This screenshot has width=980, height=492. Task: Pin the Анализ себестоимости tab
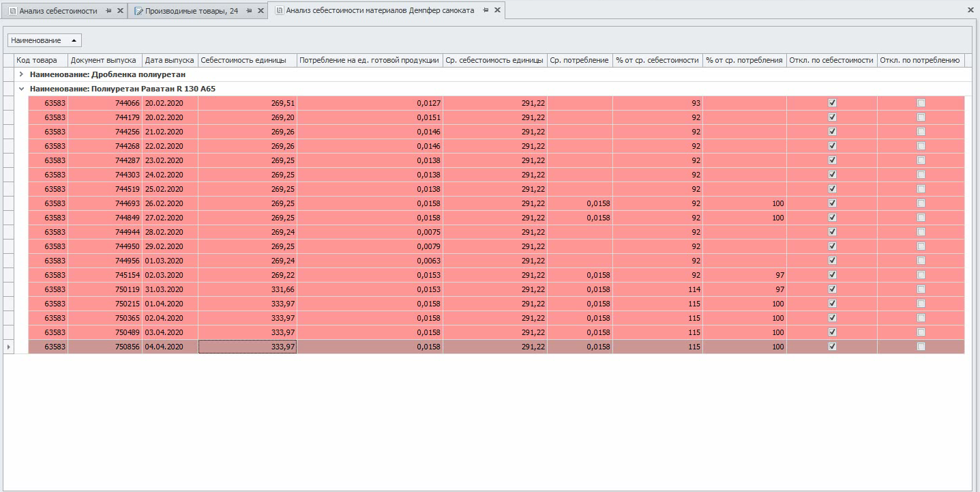pyautogui.click(x=109, y=11)
